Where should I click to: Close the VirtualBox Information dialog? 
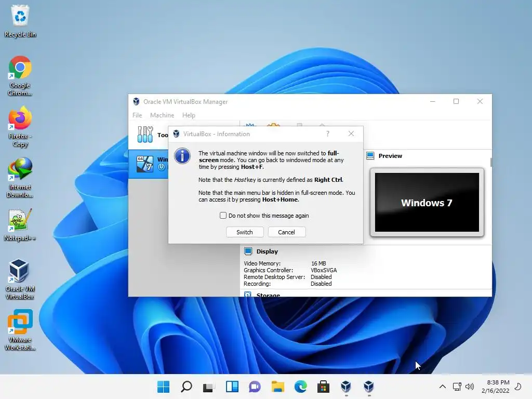point(351,134)
